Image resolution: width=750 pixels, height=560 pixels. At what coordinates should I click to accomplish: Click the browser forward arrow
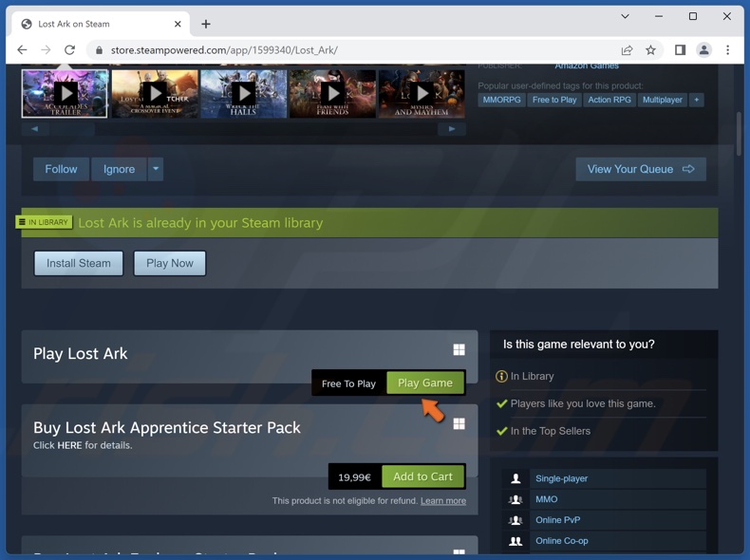(x=46, y=49)
